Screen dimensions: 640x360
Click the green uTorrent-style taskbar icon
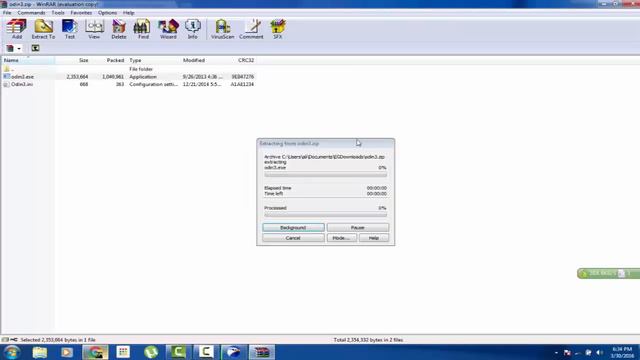[x=151, y=352]
